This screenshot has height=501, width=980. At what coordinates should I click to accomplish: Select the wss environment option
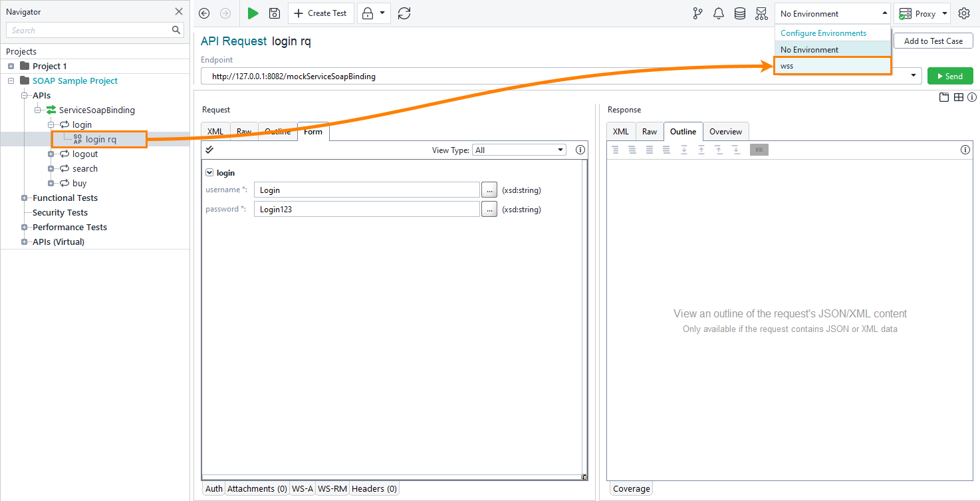(832, 66)
